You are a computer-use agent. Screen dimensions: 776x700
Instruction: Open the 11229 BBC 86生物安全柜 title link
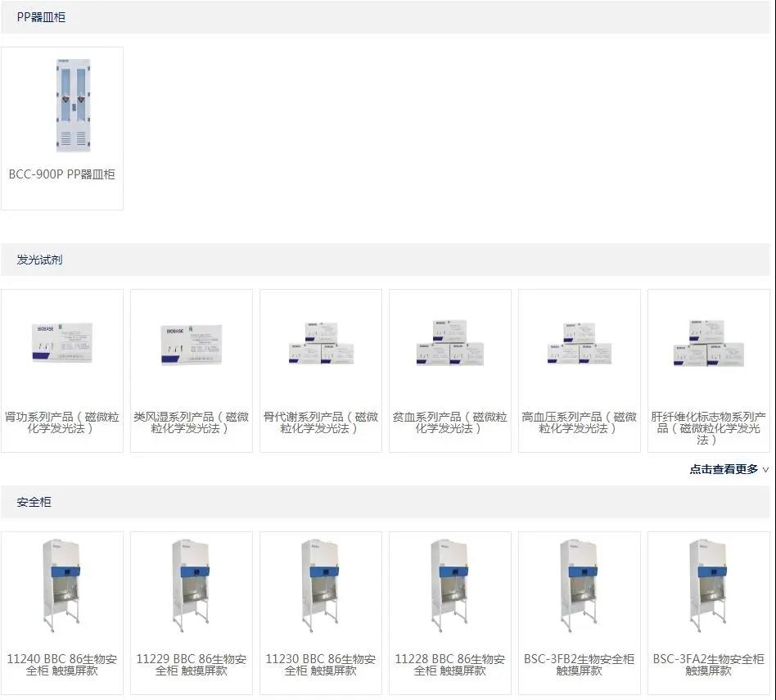[192, 665]
